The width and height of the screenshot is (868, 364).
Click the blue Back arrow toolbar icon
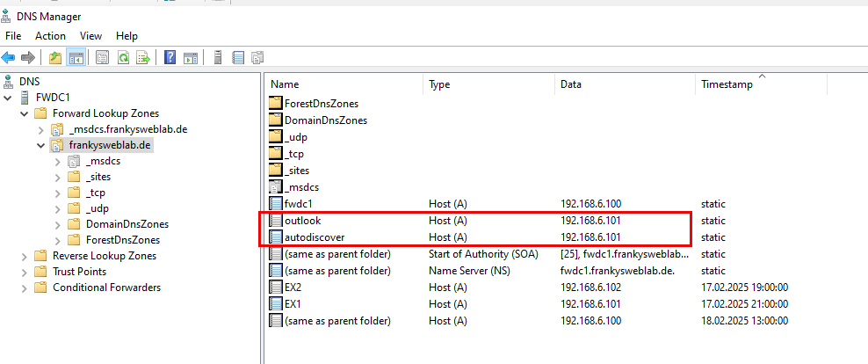click(x=8, y=57)
